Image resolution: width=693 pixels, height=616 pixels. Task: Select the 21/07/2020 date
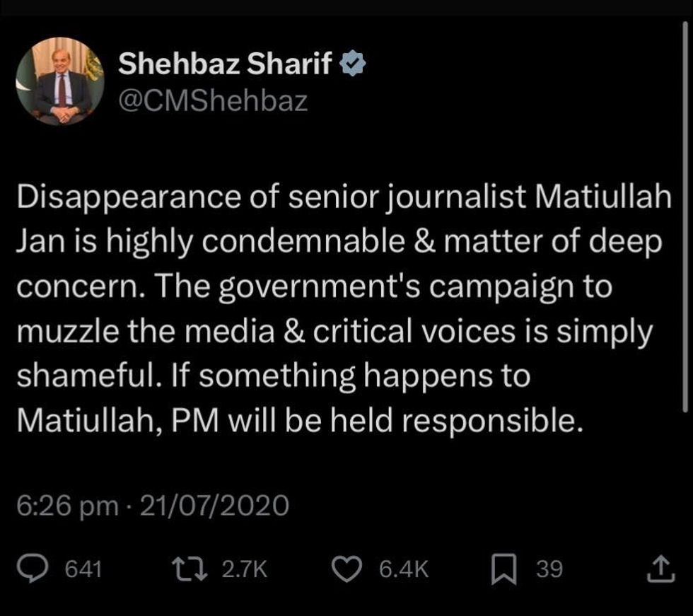pyautogui.click(x=215, y=506)
